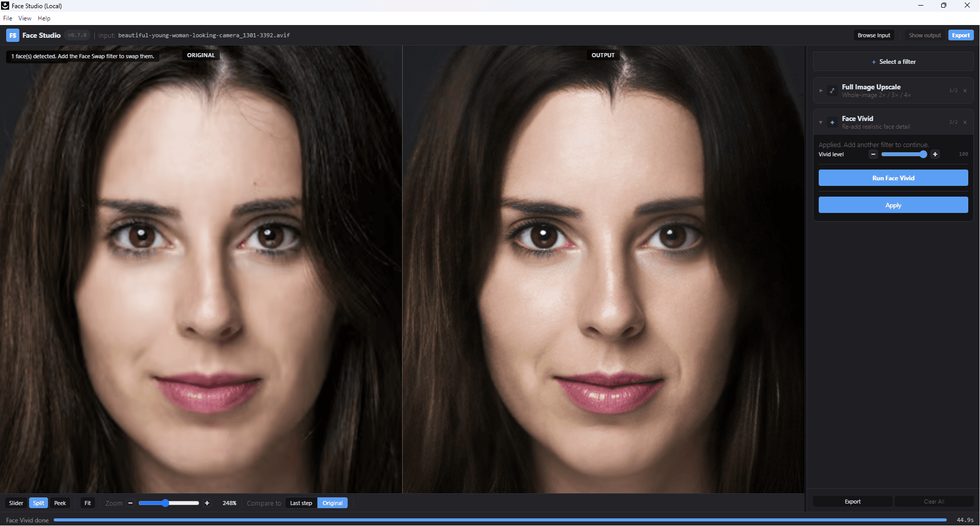980x526 pixels.
Task: Restore down the Face Studio window
Action: pos(944,6)
